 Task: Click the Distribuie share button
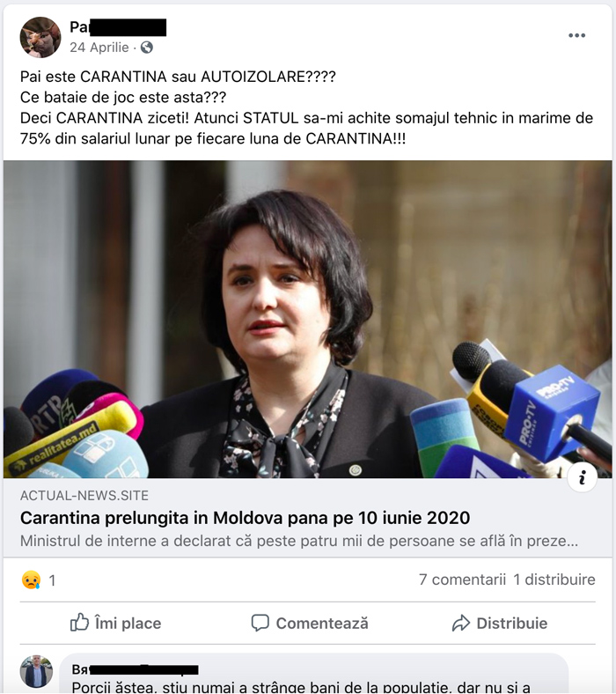(x=500, y=623)
